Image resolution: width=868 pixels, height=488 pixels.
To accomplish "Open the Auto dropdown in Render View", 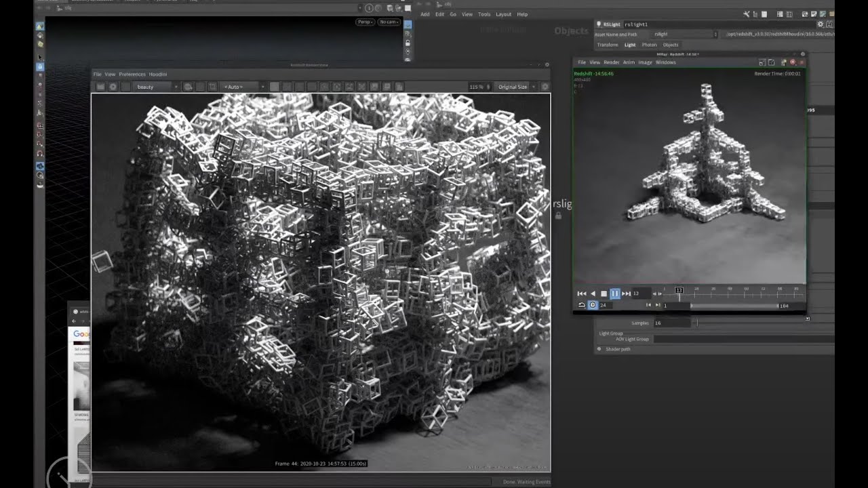I will pos(244,87).
